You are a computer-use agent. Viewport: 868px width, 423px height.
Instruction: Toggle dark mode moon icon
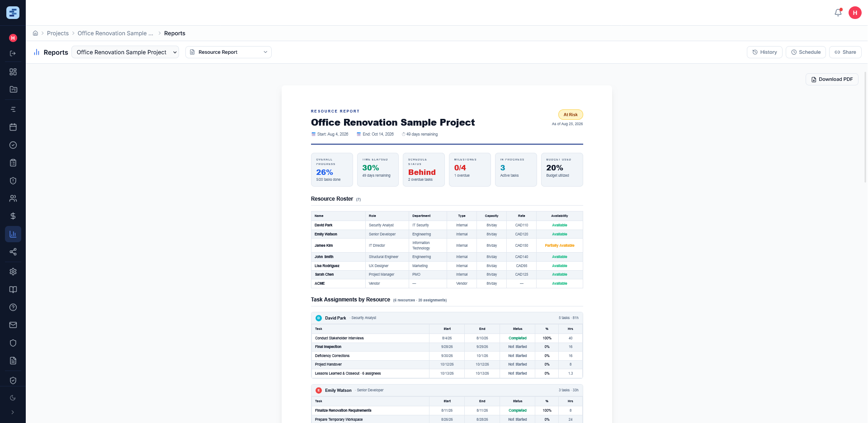(x=13, y=398)
